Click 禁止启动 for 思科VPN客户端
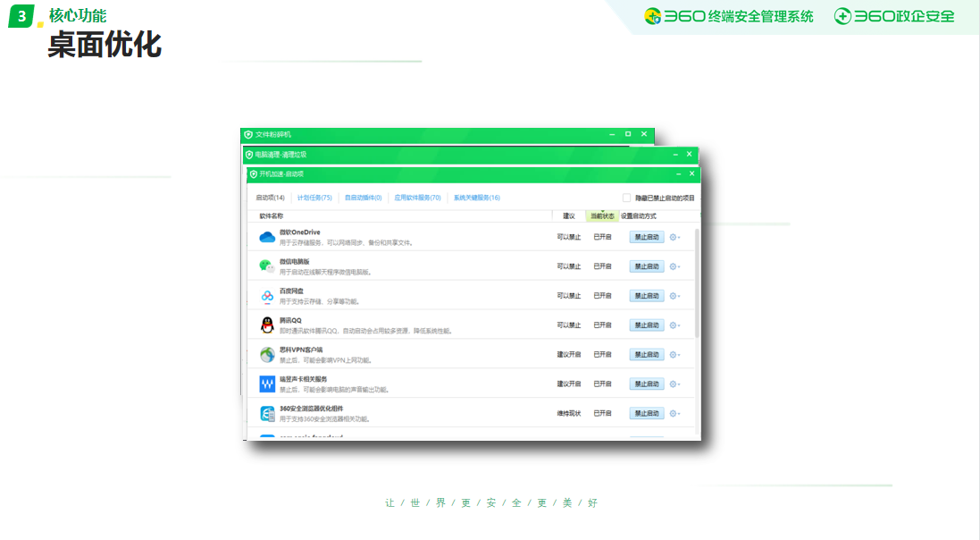The image size is (980, 540). (647, 355)
